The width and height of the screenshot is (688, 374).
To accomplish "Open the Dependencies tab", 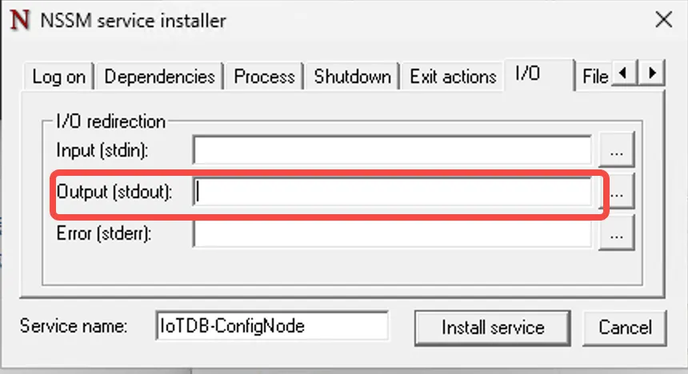I will pyautogui.click(x=160, y=77).
